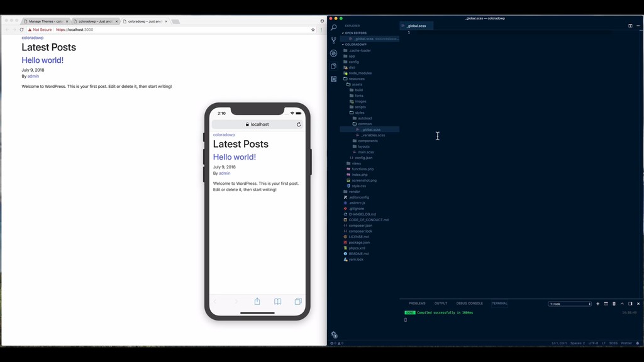
Task: Reload the Chrome page
Action: click(x=21, y=30)
